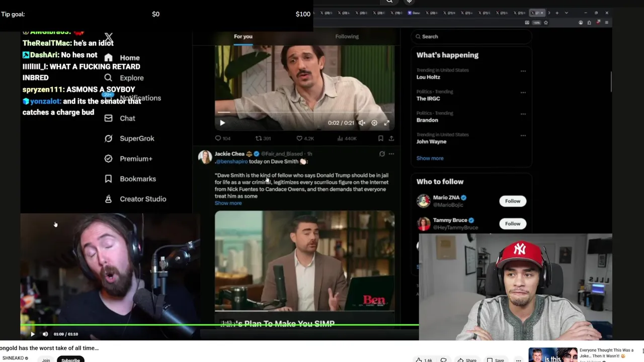Open the IRGC trending topic
644x362 pixels.
coord(428,99)
